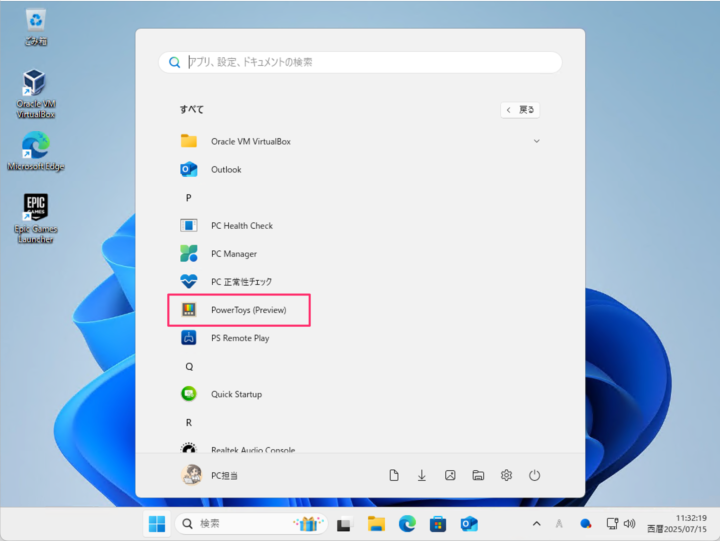Click the blue tray app icon
The height and width of the screenshot is (541, 720).
(585, 524)
